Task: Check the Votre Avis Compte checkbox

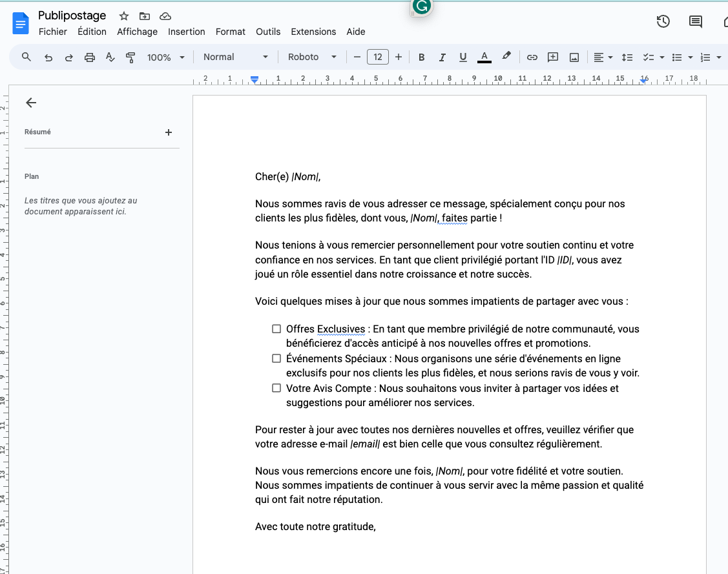Action: pyautogui.click(x=276, y=389)
